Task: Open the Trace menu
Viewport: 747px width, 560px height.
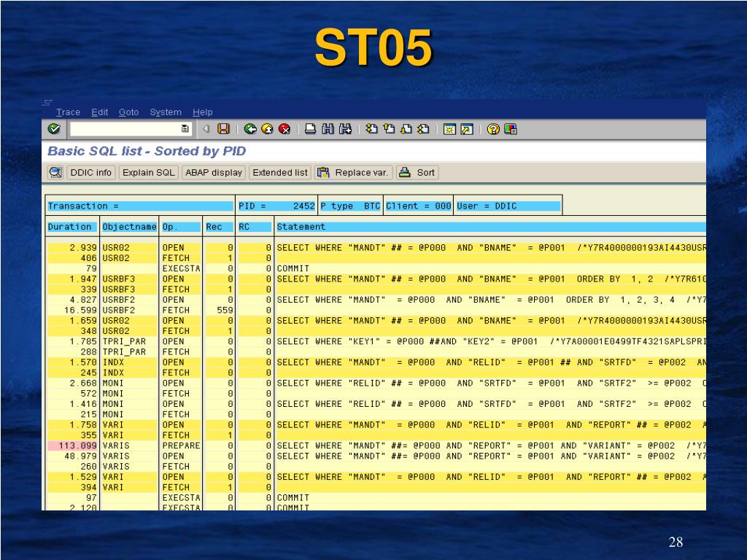Action: click(68, 112)
